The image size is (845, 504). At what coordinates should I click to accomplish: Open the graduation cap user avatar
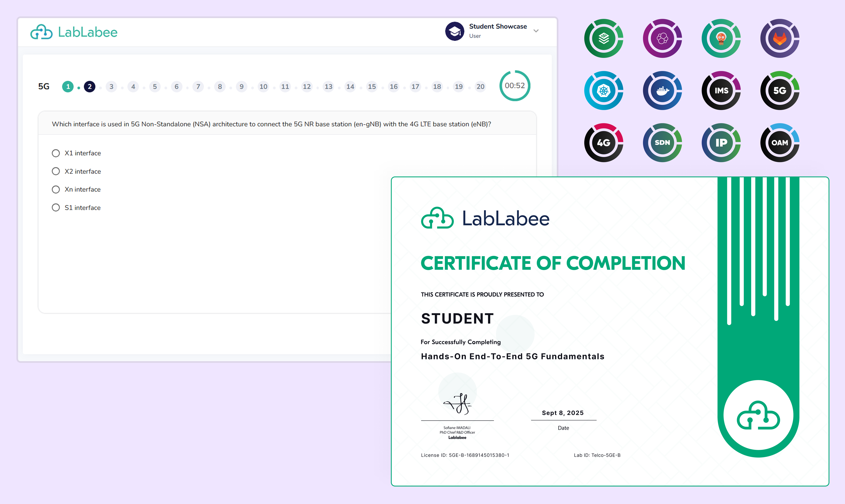tap(455, 31)
